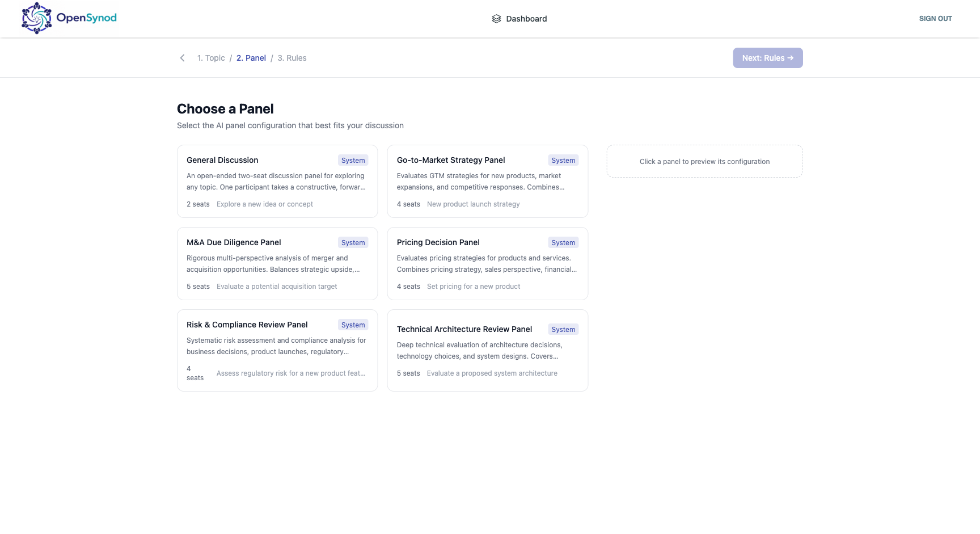Click the "Click a panel to preview" placeholder box
This screenshot has width=980, height=534.
704,161
